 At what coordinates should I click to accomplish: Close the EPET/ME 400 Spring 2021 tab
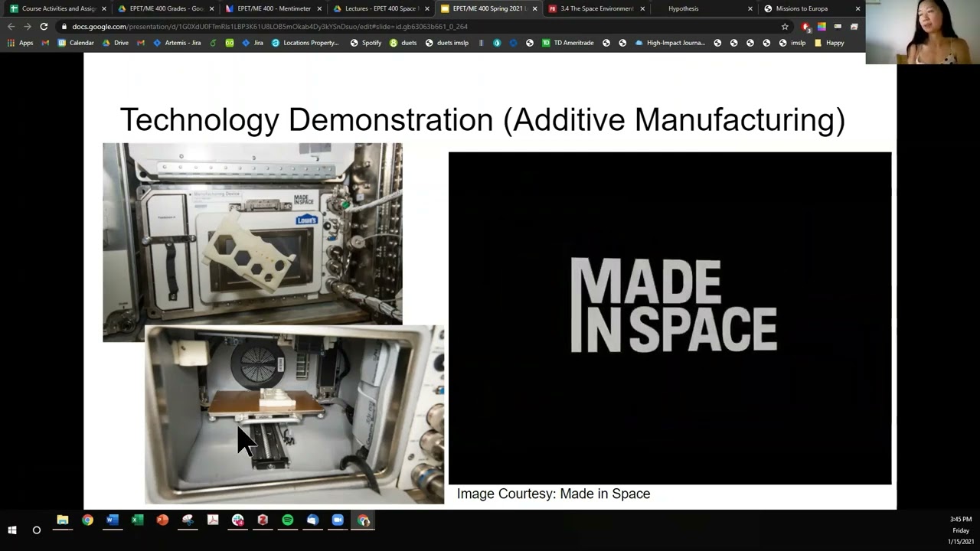click(534, 8)
